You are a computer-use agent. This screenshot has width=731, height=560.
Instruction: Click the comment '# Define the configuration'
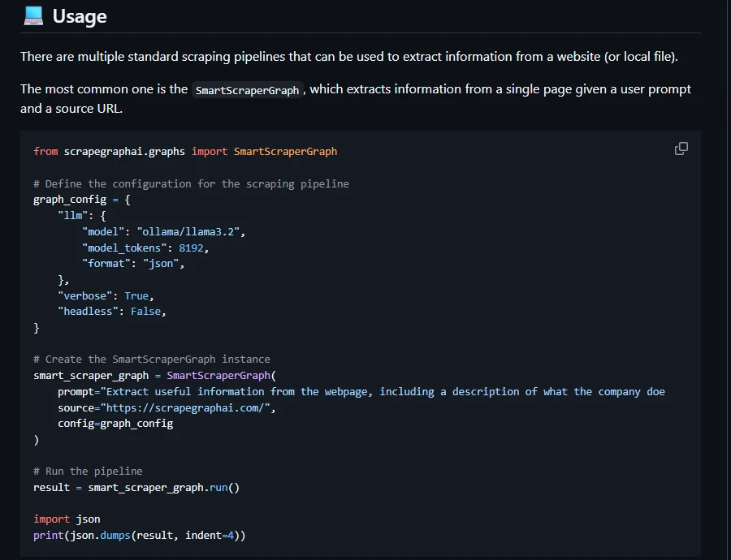tap(191, 183)
